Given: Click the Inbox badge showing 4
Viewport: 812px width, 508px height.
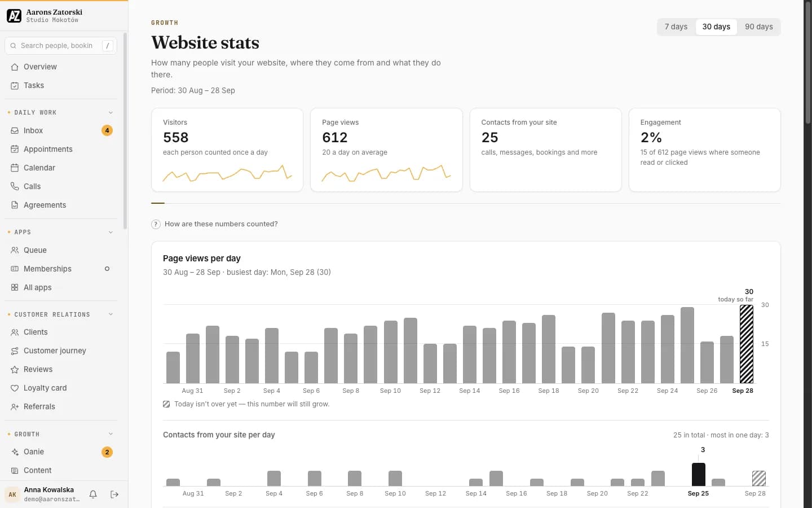Looking at the screenshot, I should tap(107, 130).
